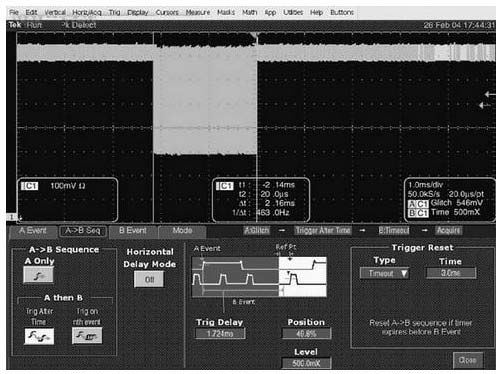Select the A Only trigger icon
The width and height of the screenshot is (500, 374).
[38, 275]
